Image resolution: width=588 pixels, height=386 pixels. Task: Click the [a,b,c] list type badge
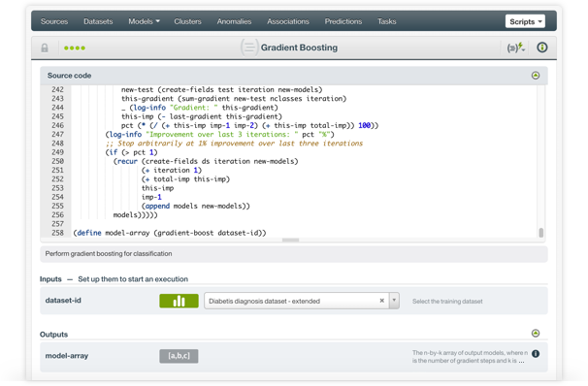coord(179,356)
